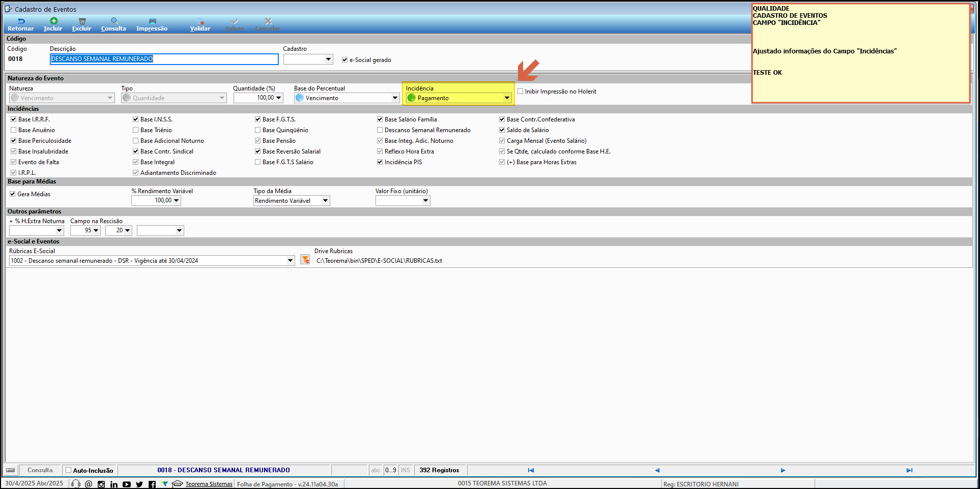Click abc indicator in status bar

pos(376,470)
